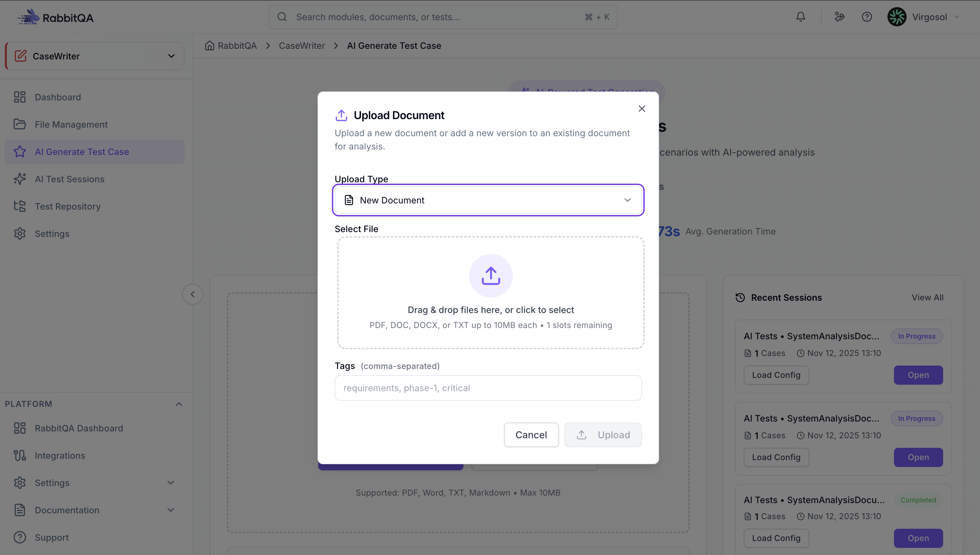Screen dimensions: 980x555
Task: Click Load Config on the Completed session card
Action: (x=776, y=538)
